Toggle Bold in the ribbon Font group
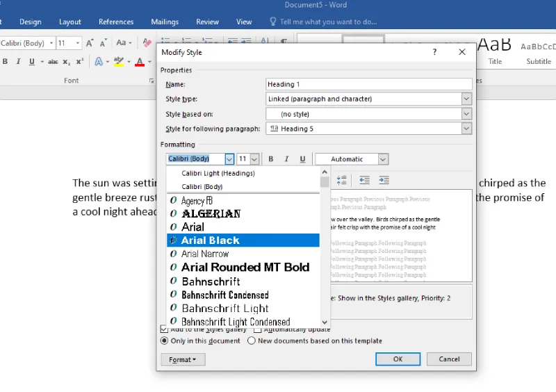556x392 pixels. click(x=5, y=61)
